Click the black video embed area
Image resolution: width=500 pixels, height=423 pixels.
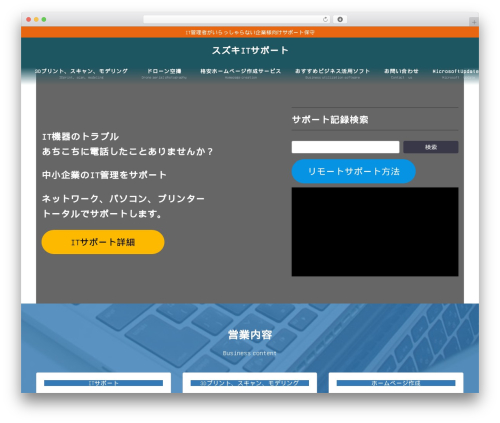(x=375, y=232)
